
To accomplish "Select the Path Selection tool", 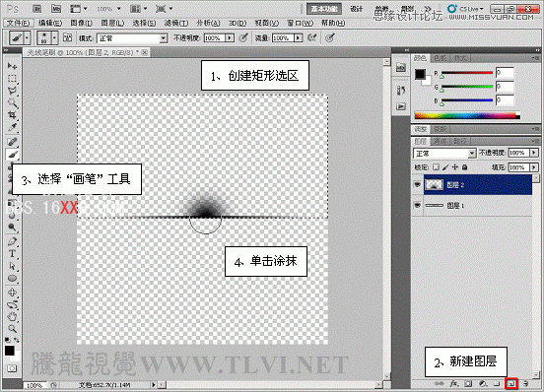I will pos(12,266).
